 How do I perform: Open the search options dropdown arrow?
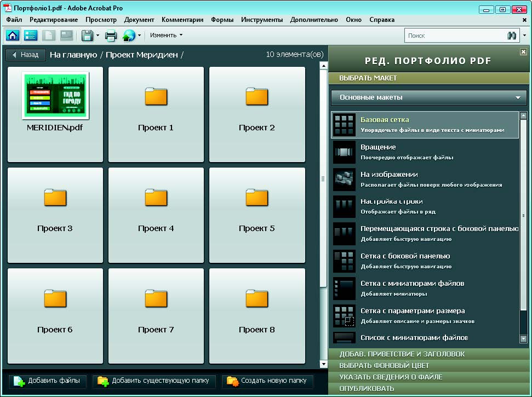click(525, 35)
